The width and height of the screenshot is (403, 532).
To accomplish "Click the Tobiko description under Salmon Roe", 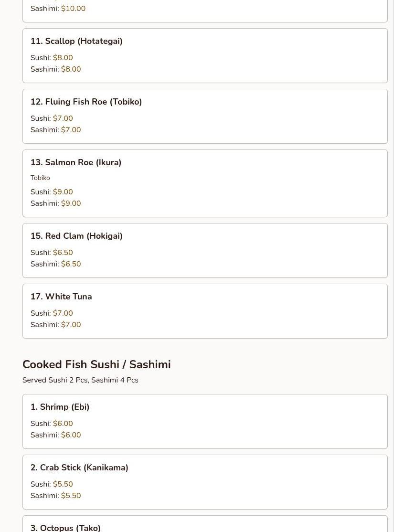I will click(x=40, y=178).
